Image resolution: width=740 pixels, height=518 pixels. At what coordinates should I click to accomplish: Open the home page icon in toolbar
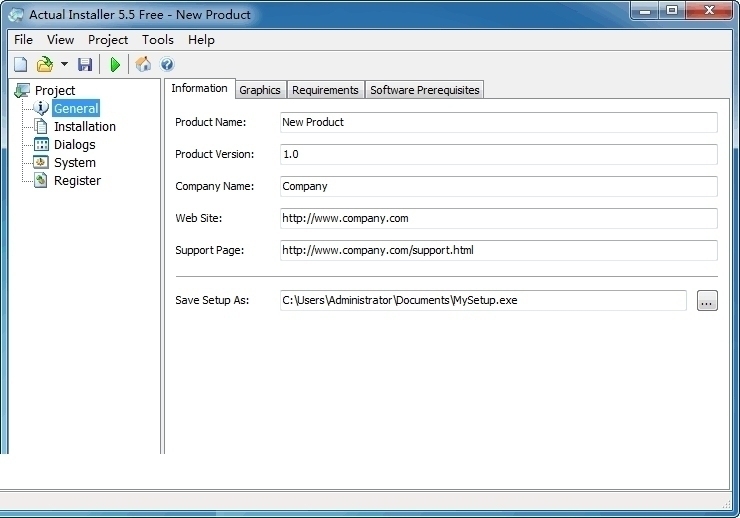(143, 64)
